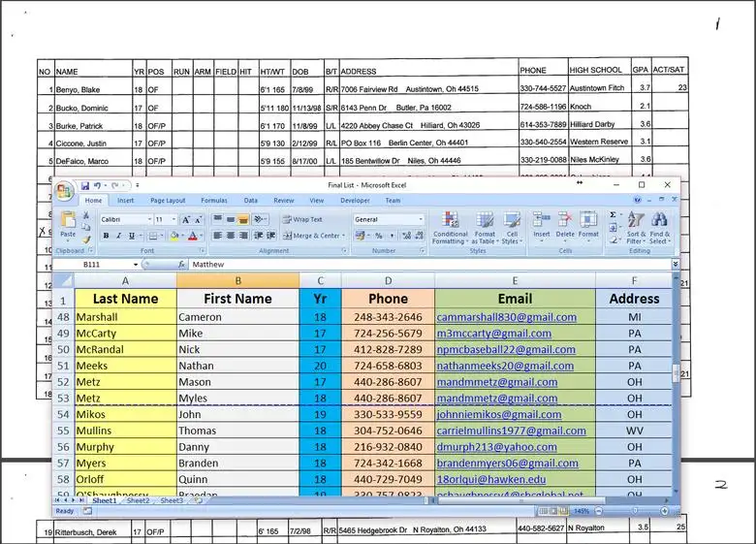756x544 pixels.
Task: Align text left
Action: [218, 236]
